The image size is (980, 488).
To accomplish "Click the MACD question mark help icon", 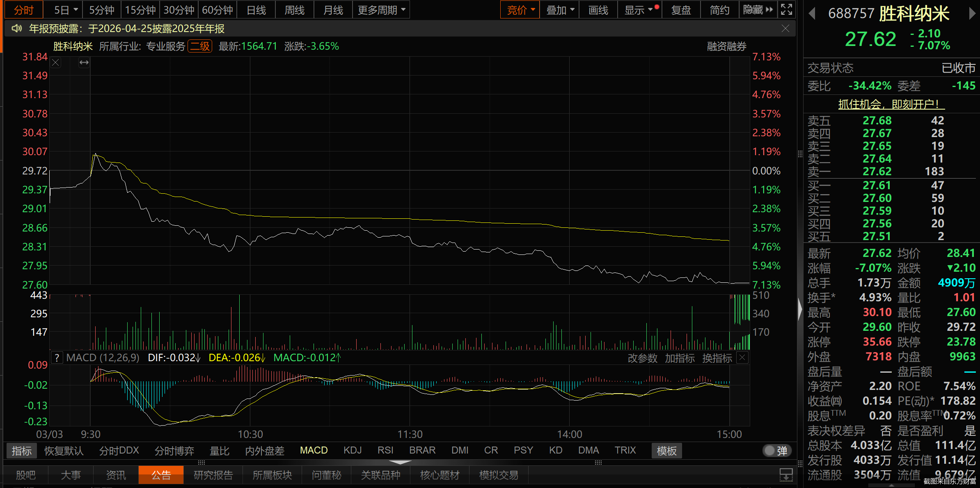I will pyautogui.click(x=57, y=358).
